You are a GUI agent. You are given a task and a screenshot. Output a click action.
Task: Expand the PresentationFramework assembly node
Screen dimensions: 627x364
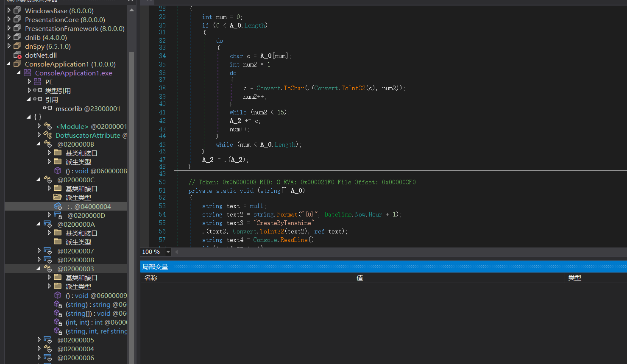click(x=9, y=28)
